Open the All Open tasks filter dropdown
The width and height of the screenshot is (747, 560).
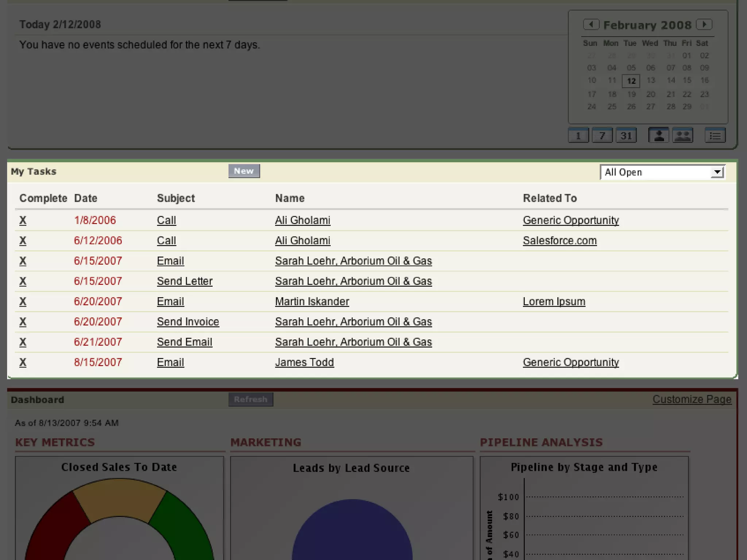[x=662, y=172]
